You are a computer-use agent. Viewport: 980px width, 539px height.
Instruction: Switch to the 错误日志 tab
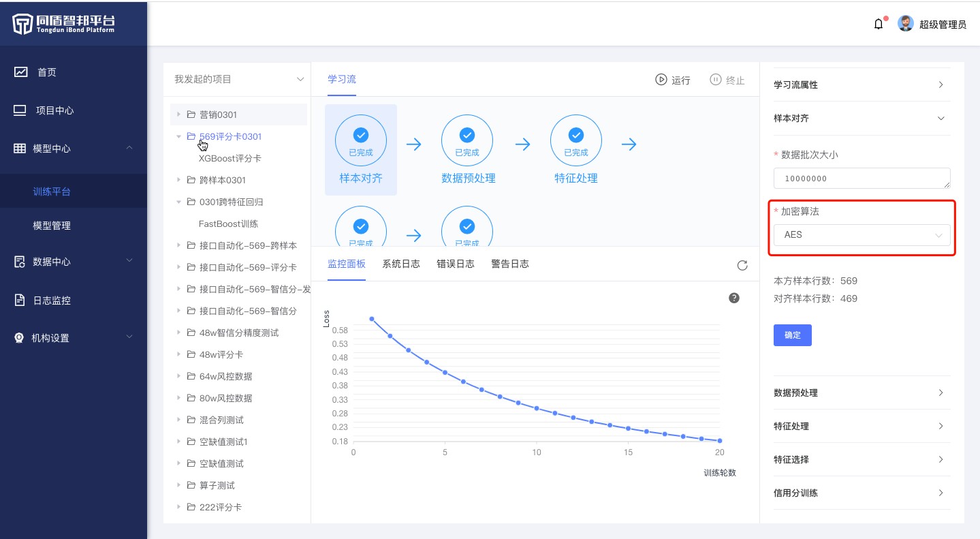pos(455,264)
